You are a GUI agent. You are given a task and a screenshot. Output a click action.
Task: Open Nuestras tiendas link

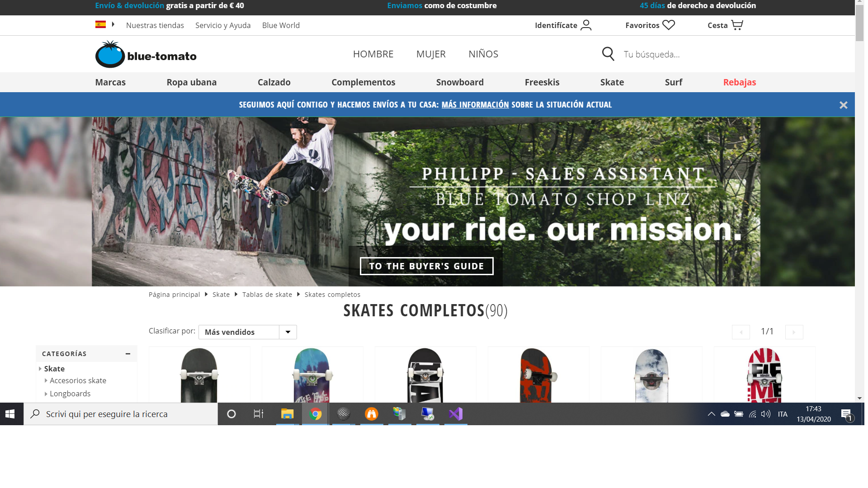pos(155,25)
